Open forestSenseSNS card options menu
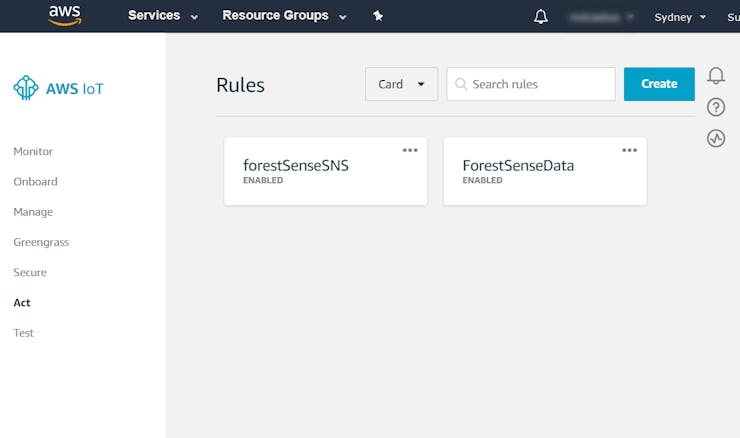 pyautogui.click(x=410, y=150)
